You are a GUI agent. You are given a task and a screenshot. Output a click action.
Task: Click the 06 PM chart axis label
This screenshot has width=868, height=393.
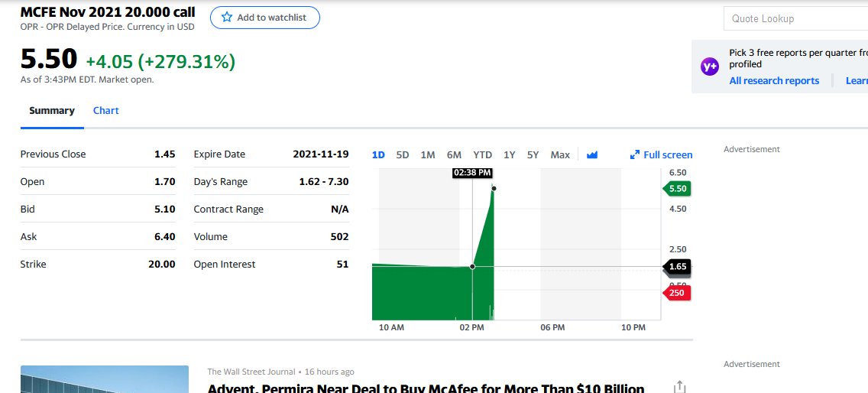[552, 327]
